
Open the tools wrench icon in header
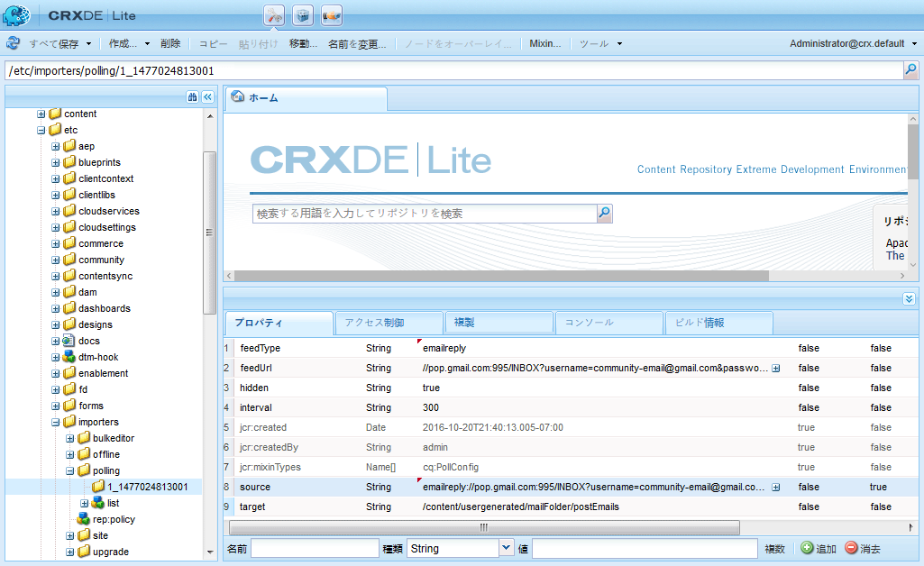coord(274,16)
